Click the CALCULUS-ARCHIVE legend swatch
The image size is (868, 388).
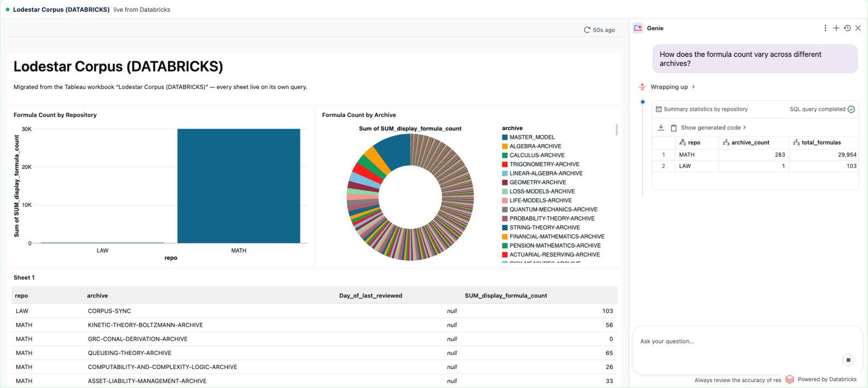(505, 156)
